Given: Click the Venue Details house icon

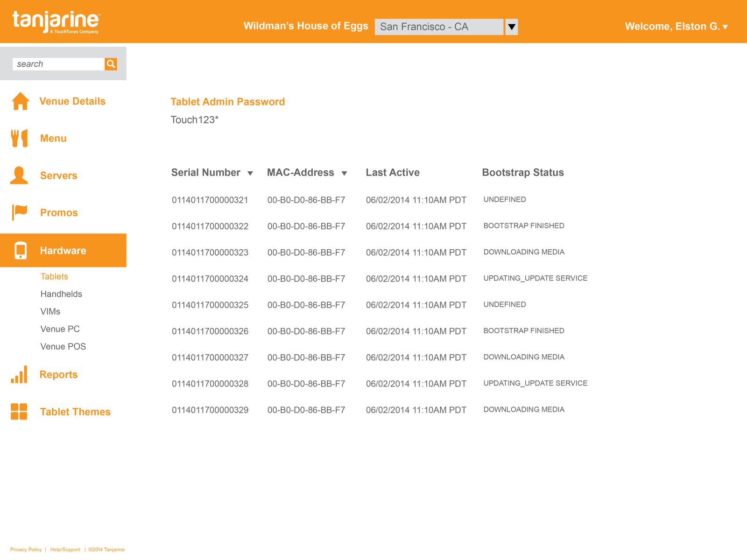Looking at the screenshot, I should click(20, 101).
